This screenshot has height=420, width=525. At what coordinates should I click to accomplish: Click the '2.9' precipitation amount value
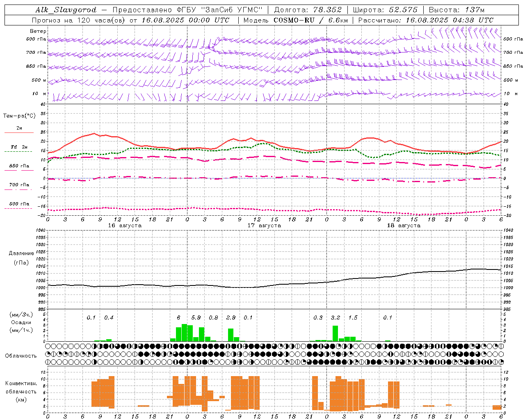coord(231,317)
